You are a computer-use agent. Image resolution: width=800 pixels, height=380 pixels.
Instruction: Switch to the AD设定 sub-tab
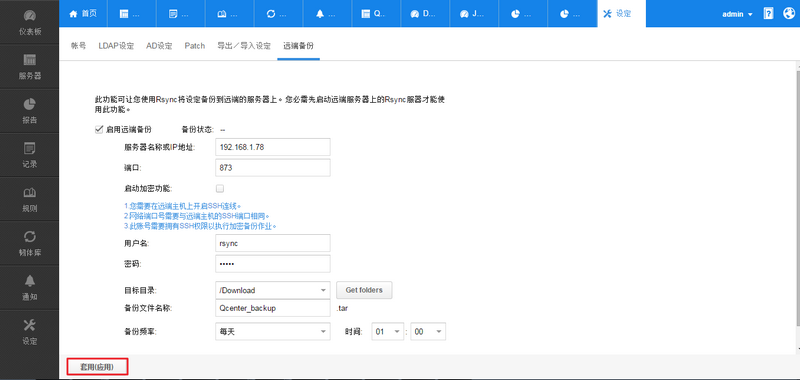(x=159, y=45)
